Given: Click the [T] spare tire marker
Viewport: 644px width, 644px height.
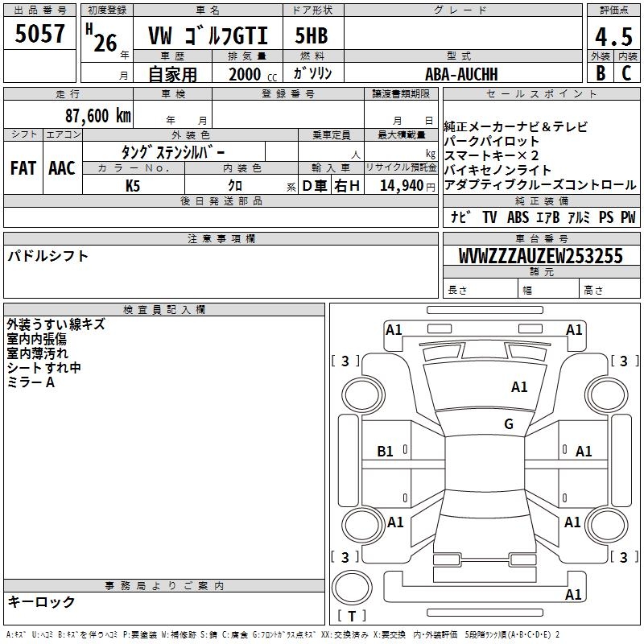Looking at the screenshot, I should coord(352,617).
